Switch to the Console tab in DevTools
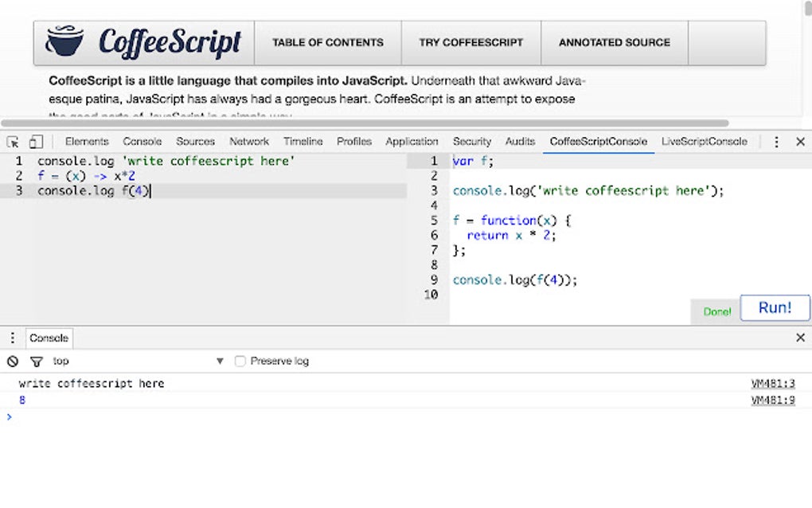This screenshot has width=812, height=508. (142, 142)
